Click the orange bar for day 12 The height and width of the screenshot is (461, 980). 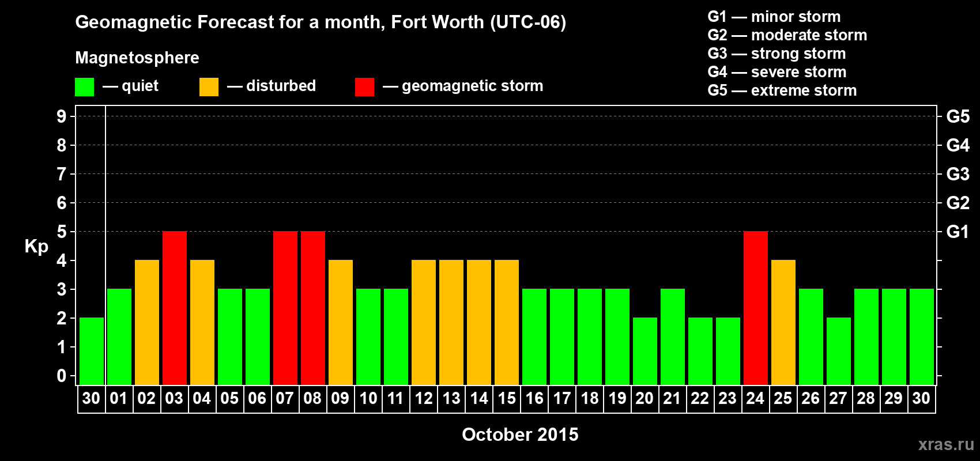[x=424, y=322]
